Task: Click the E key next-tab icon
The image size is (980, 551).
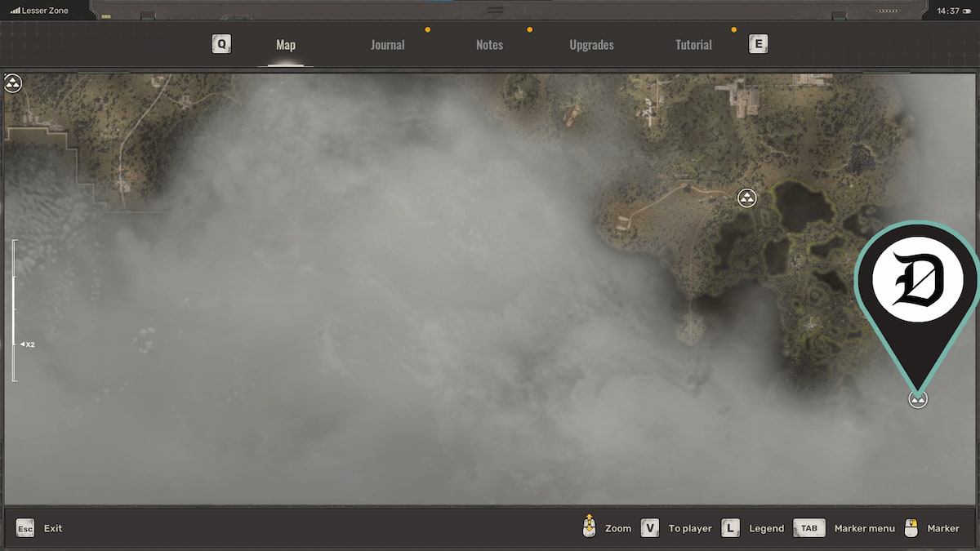Action: pyautogui.click(x=758, y=44)
